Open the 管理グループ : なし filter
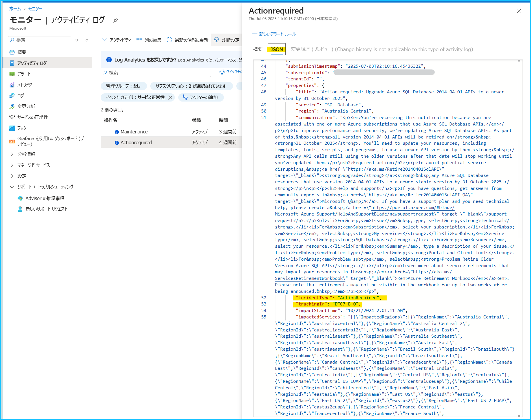The image size is (531, 420). (x=124, y=86)
